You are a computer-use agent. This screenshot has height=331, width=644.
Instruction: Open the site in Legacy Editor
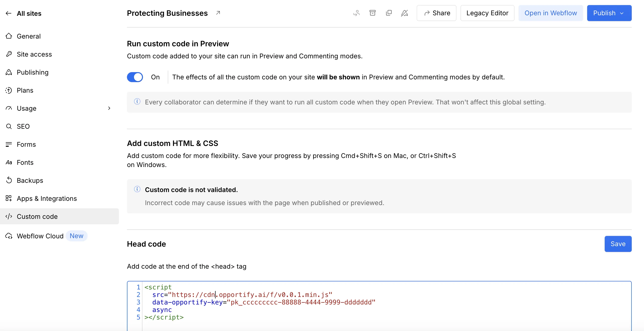pos(487,13)
